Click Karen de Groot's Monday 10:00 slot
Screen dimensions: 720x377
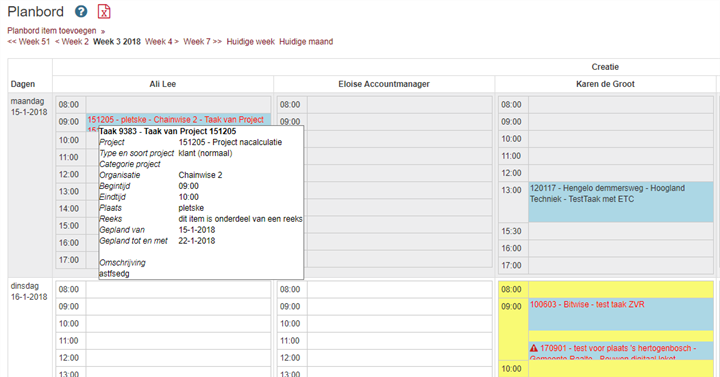(621, 139)
